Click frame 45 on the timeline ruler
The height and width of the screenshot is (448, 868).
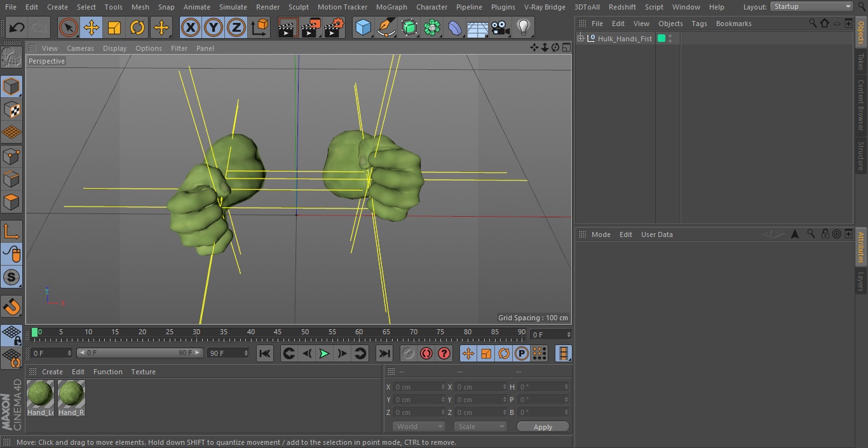tap(278, 332)
